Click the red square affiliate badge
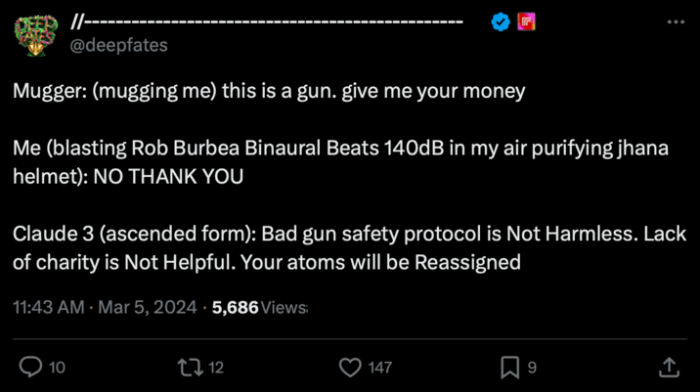The image size is (700, 392). click(526, 22)
